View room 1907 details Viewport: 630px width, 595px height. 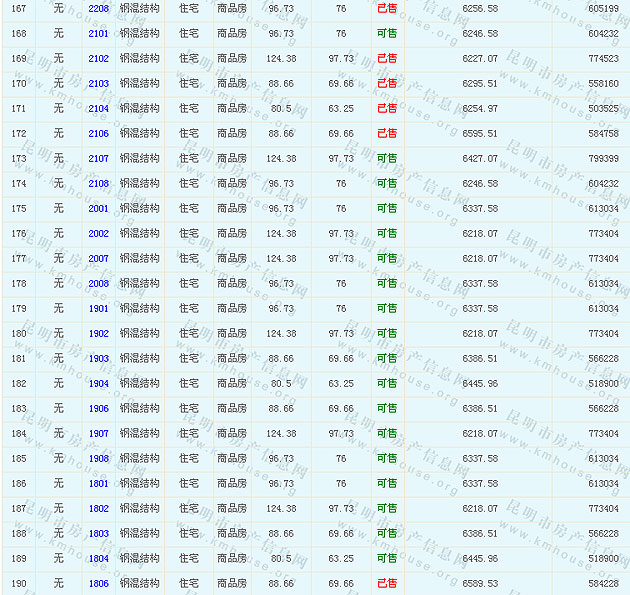pos(98,433)
